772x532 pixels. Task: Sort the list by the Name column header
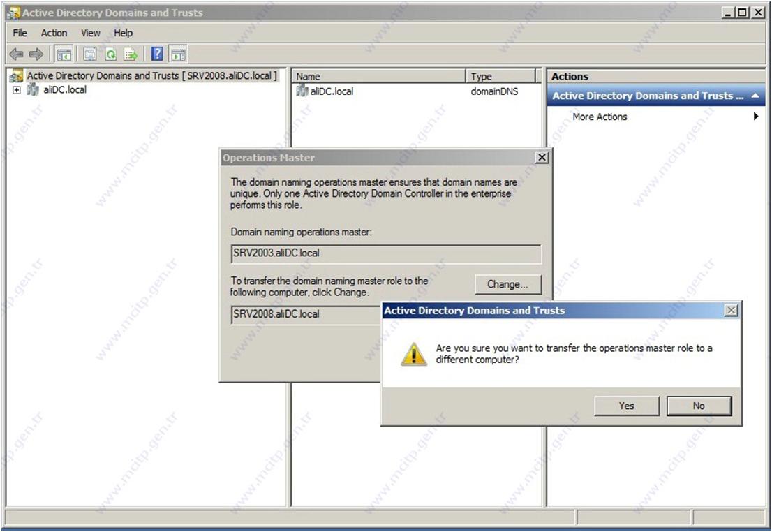[378, 76]
